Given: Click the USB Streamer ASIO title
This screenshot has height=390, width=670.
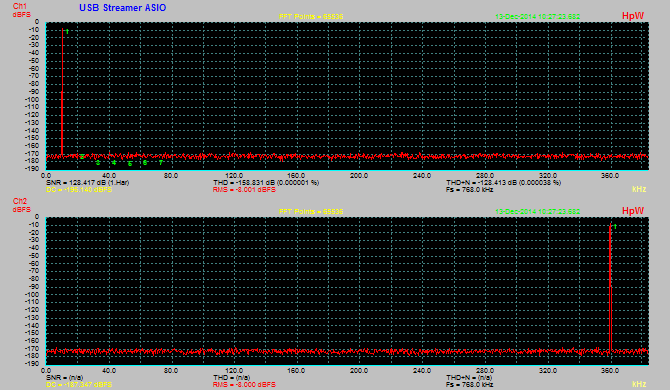Looking at the screenshot, I should click(123, 8).
